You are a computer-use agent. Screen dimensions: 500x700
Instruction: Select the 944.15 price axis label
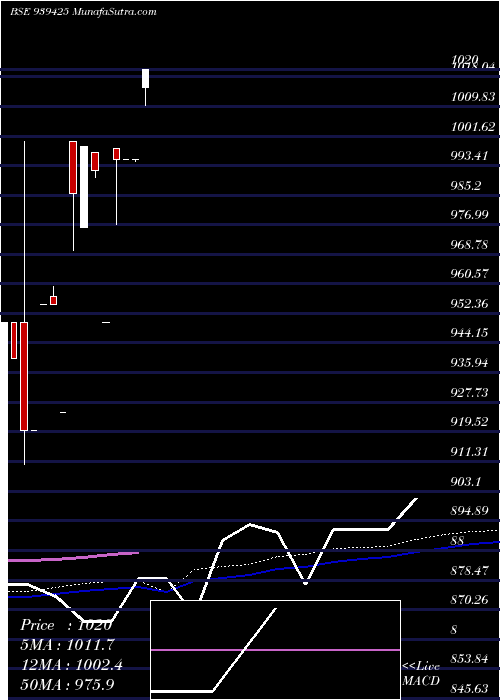[469, 333]
